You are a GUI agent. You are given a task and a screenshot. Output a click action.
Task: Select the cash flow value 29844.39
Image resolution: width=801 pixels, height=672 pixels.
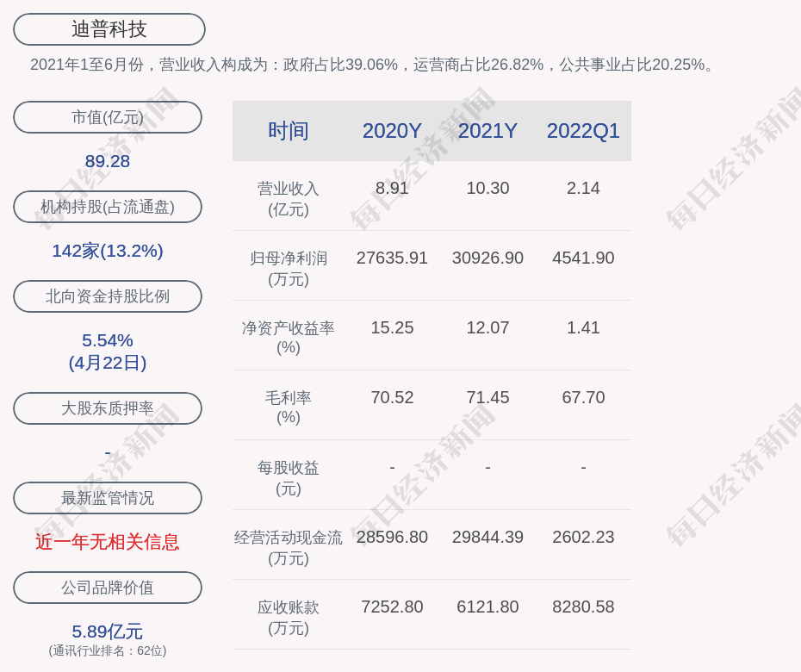(487, 537)
